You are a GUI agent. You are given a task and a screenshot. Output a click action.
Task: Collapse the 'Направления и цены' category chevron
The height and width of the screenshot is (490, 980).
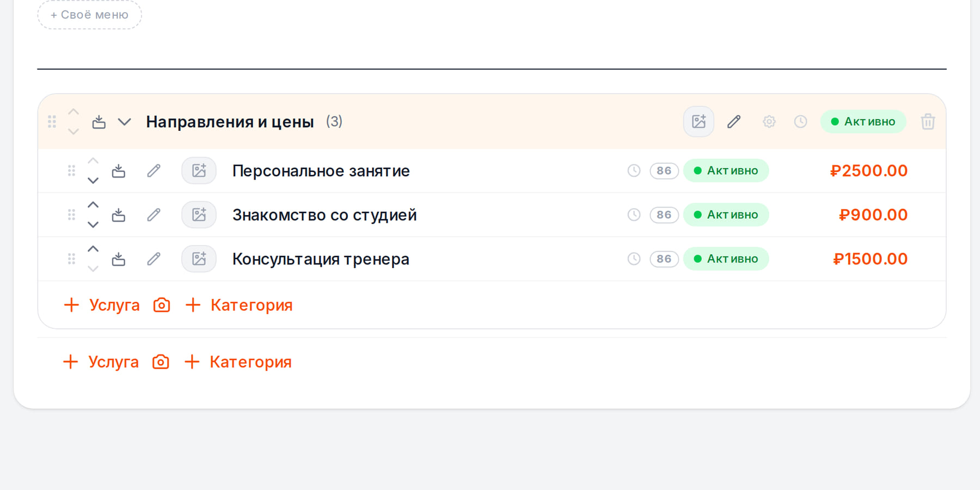[125, 121]
